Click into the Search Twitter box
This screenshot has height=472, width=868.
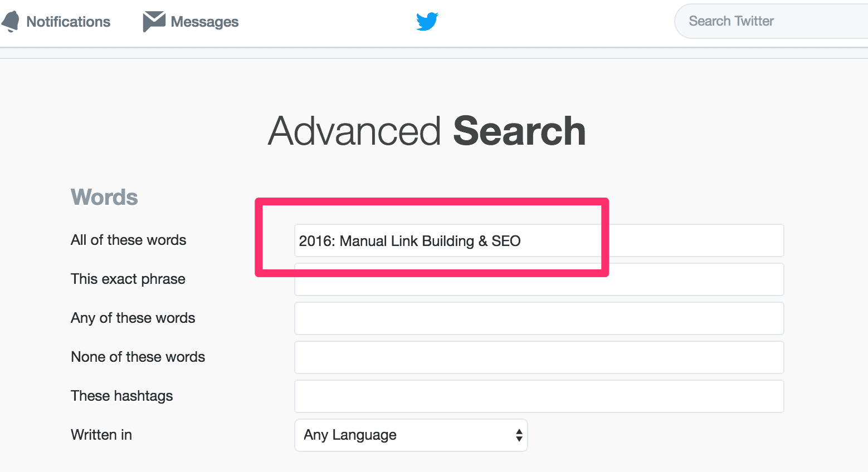pos(771,21)
